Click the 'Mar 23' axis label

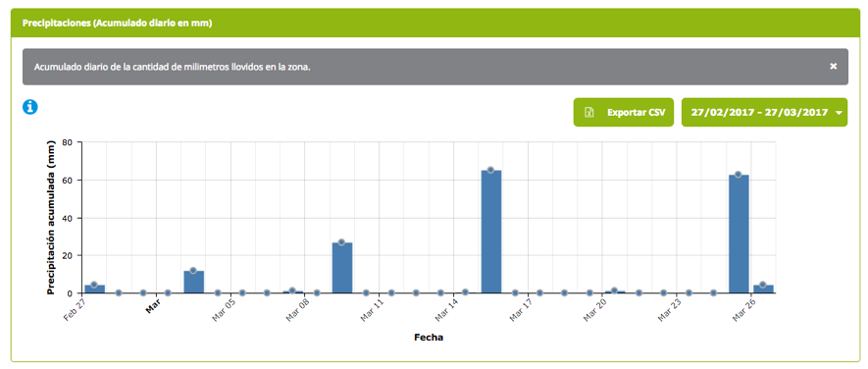click(x=669, y=310)
